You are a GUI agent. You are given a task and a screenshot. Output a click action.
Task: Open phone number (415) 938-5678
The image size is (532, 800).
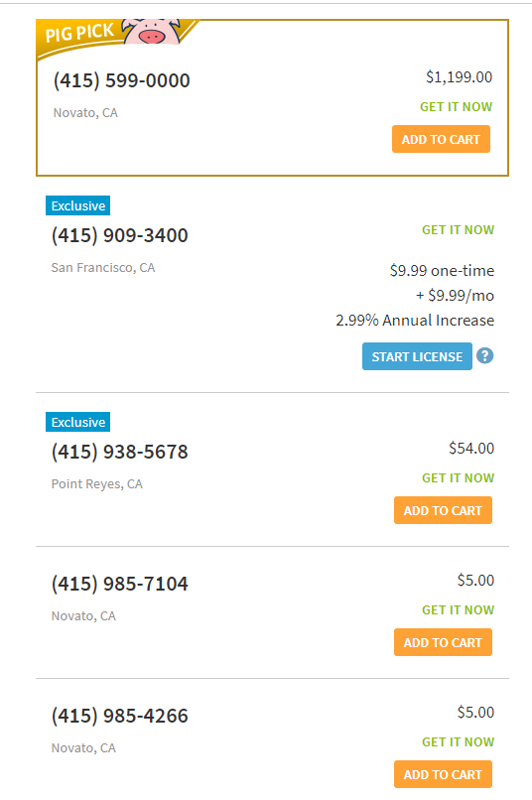[120, 452]
